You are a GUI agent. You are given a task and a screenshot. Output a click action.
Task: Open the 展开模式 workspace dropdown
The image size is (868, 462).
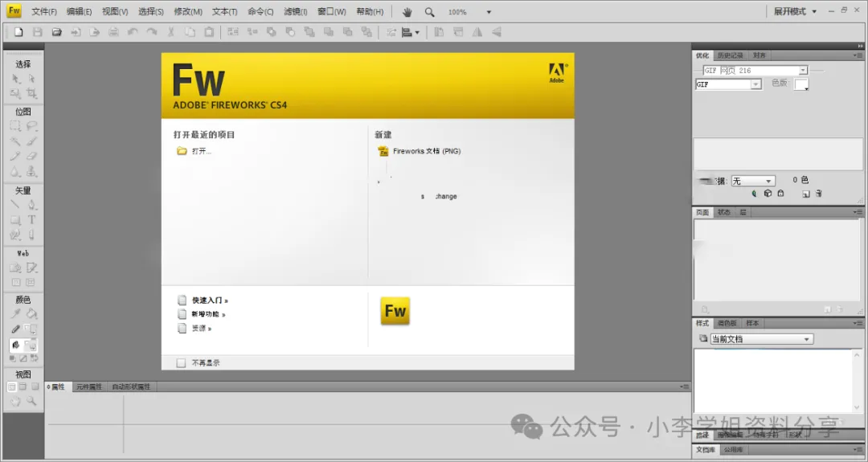(795, 11)
